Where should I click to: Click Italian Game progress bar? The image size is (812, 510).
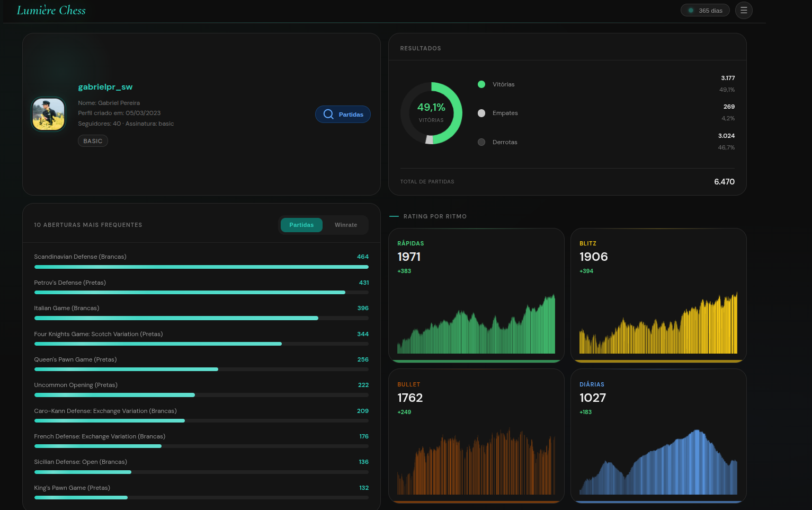201,318
